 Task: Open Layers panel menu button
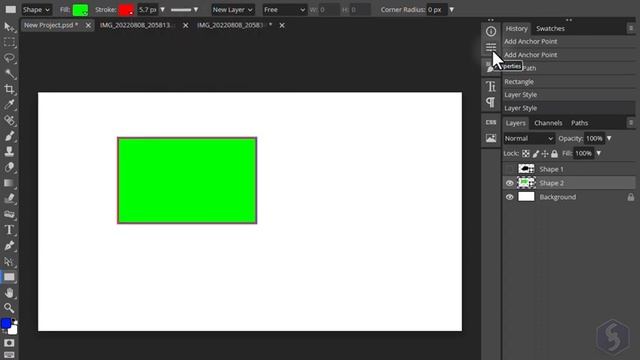click(x=631, y=122)
